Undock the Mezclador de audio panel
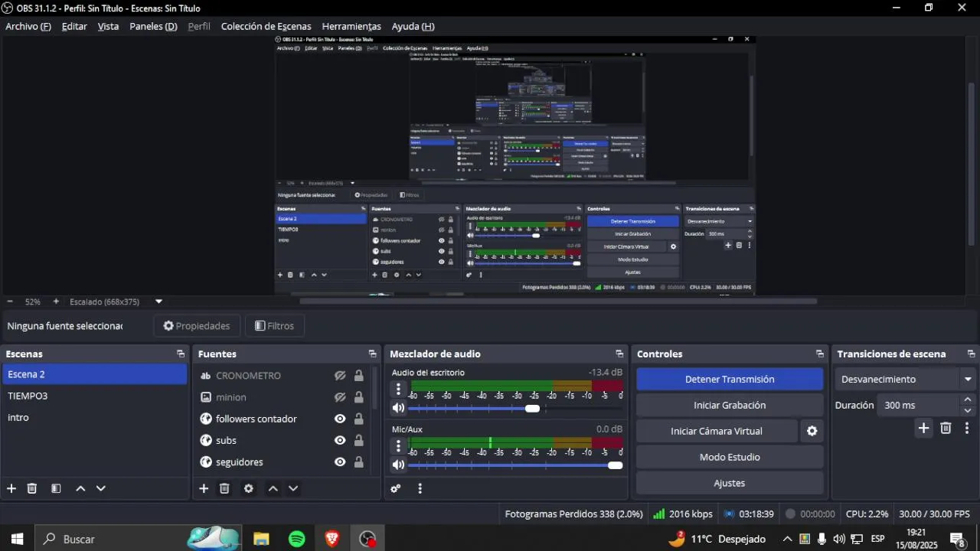980x551 pixels. point(619,354)
